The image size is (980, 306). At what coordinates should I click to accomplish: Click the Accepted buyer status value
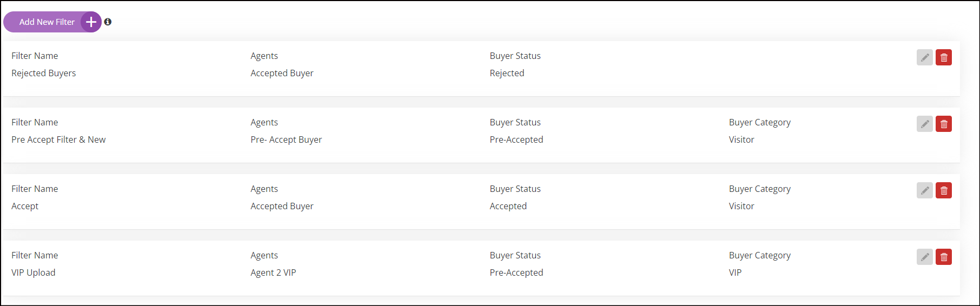click(508, 206)
